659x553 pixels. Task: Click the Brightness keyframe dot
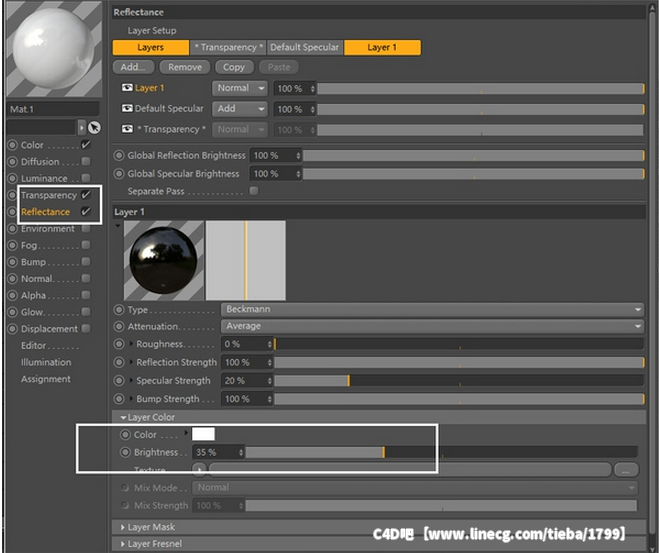tap(125, 452)
